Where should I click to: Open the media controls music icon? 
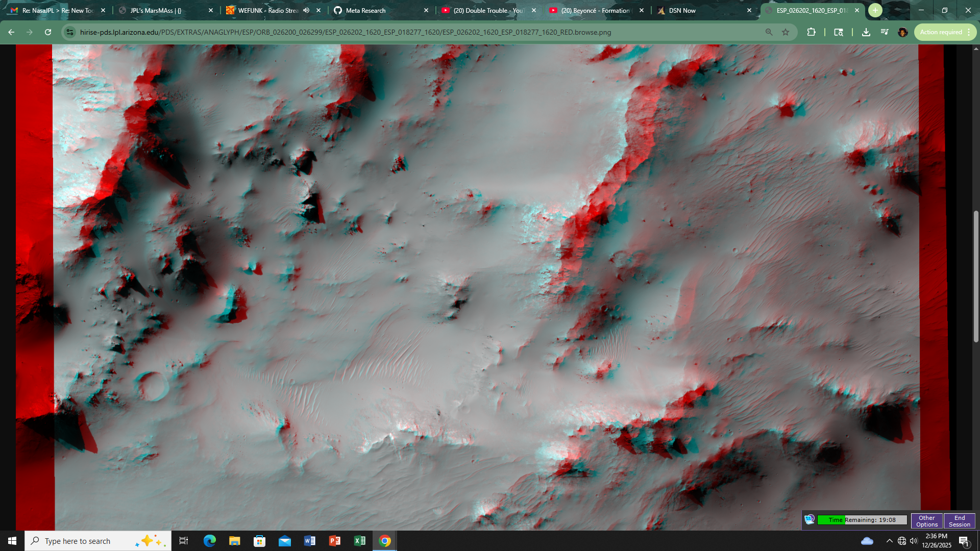click(x=885, y=32)
